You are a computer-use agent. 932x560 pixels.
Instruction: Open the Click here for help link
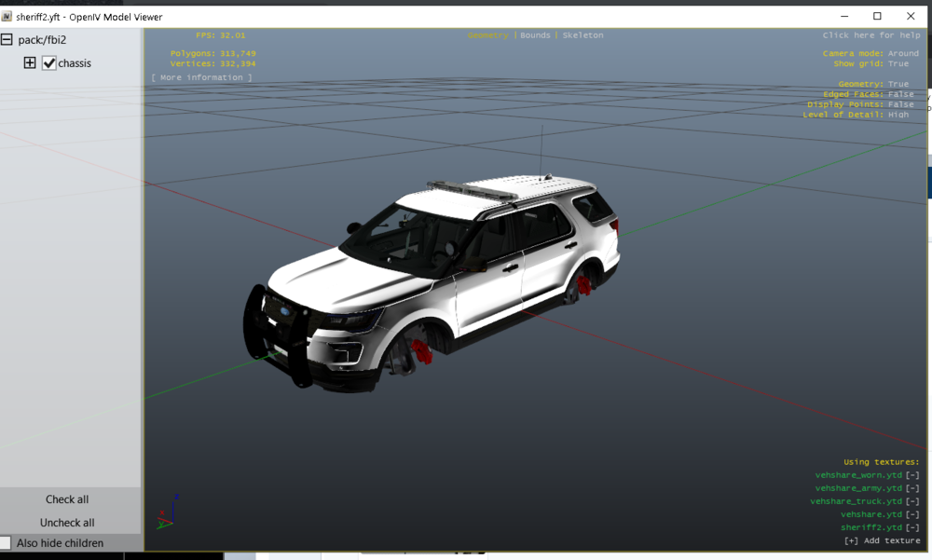(x=871, y=35)
